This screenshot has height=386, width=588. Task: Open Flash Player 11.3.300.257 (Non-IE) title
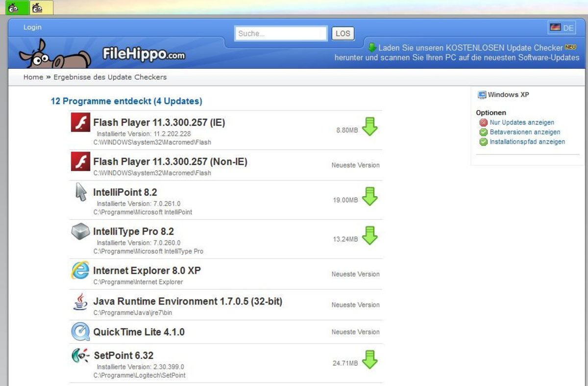[x=170, y=161]
